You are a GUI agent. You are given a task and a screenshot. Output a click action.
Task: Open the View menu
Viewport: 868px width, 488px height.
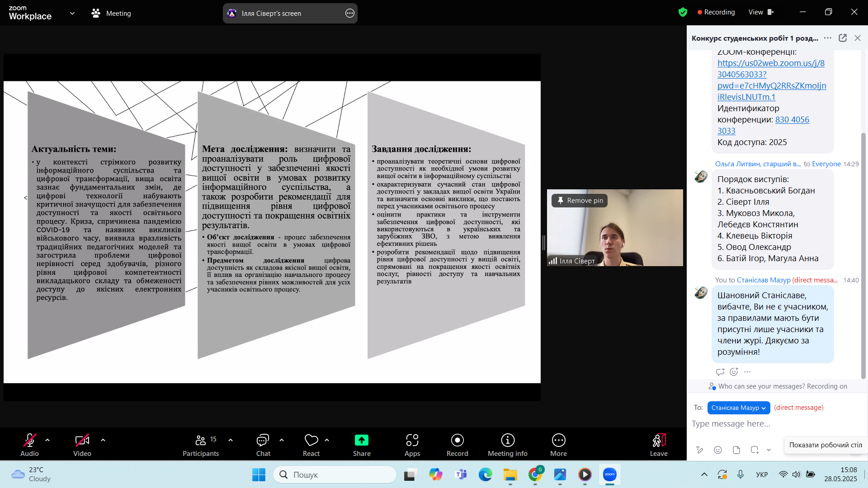click(x=761, y=12)
